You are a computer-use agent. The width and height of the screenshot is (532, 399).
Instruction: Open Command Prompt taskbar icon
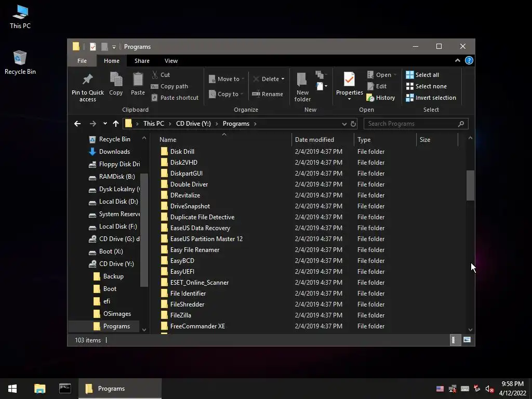65,389
